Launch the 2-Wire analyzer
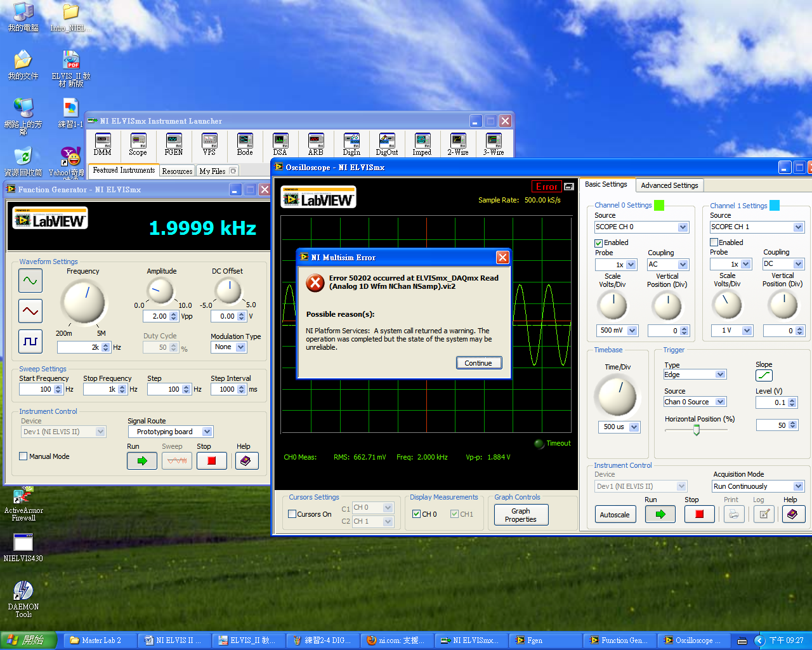The image size is (812, 650). (458, 145)
